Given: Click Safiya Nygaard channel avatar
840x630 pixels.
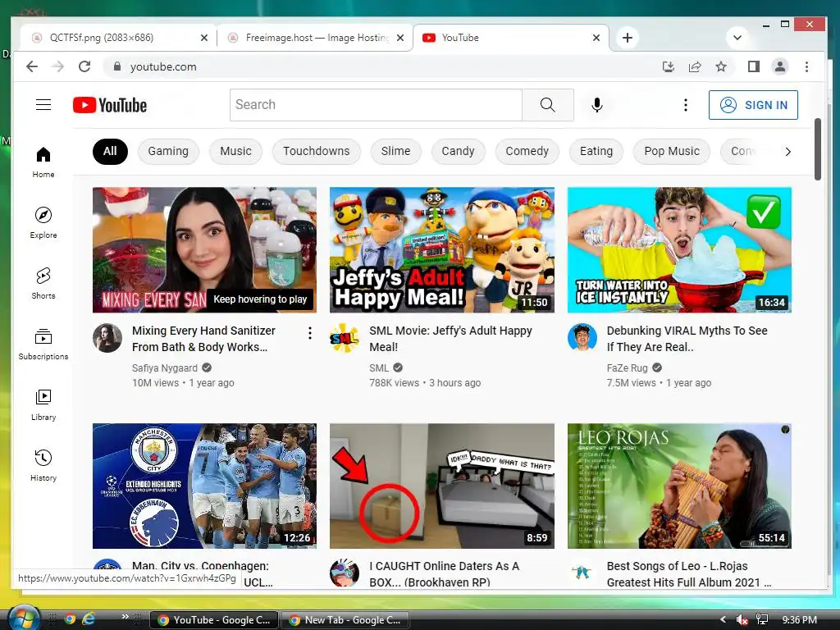Looking at the screenshot, I should point(107,337).
